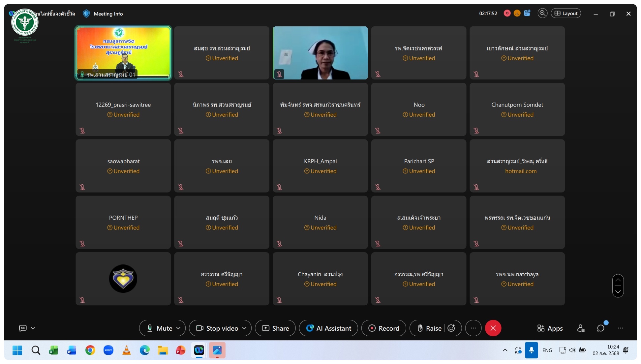Toggle the Mute microphone button

click(161, 328)
